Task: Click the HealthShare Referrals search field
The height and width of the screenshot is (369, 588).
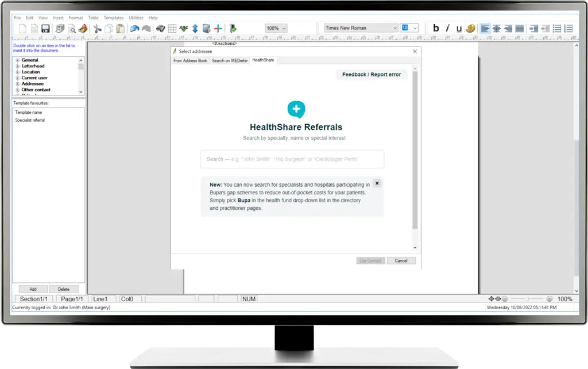Action: [292, 159]
